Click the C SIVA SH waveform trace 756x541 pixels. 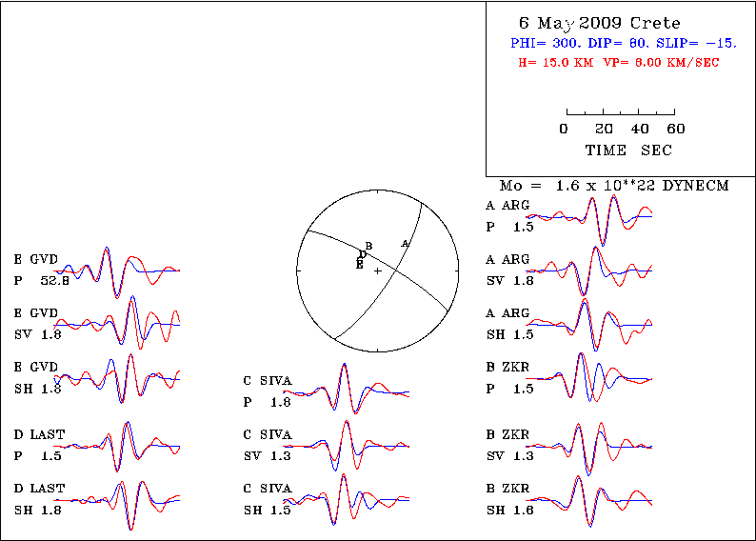click(347, 499)
